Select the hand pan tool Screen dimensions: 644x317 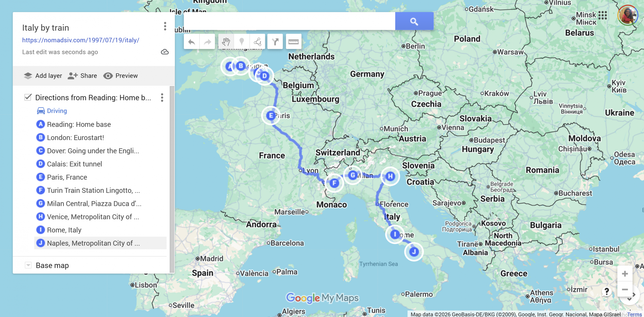point(226,42)
